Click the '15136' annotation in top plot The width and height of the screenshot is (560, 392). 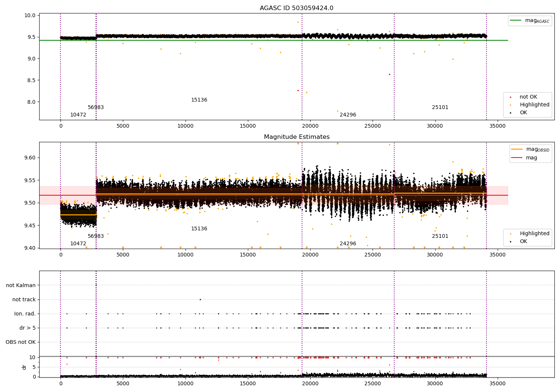click(x=199, y=100)
